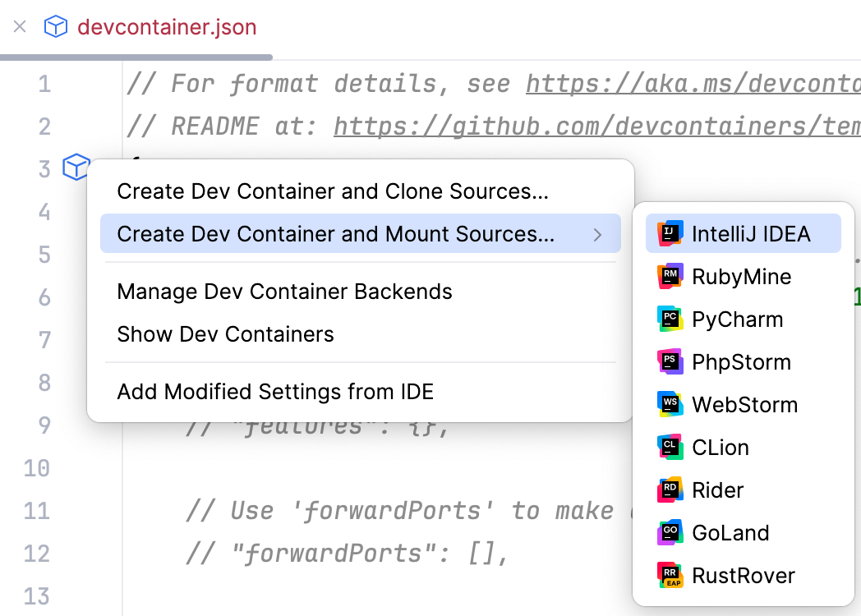Screen dimensions: 861x616
Task: Click the RustRover EAP icon
Action: (670, 576)
